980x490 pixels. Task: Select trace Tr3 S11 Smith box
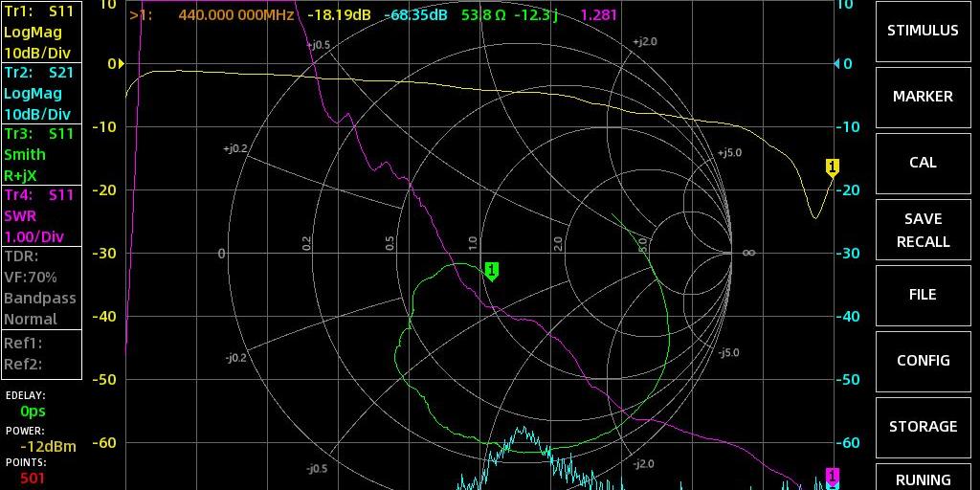point(41,154)
